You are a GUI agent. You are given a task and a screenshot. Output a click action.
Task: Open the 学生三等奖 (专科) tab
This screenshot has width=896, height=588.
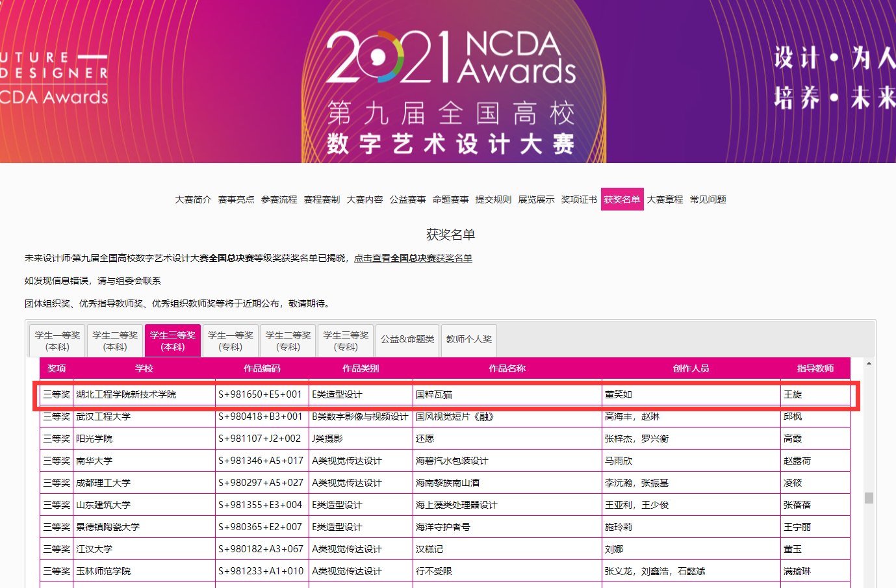tap(346, 340)
